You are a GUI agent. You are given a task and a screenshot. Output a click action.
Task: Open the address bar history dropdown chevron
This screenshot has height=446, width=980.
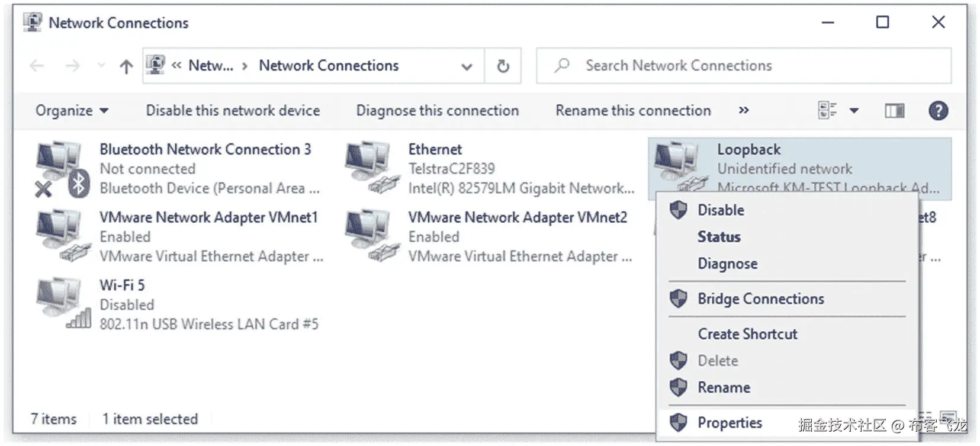[467, 66]
